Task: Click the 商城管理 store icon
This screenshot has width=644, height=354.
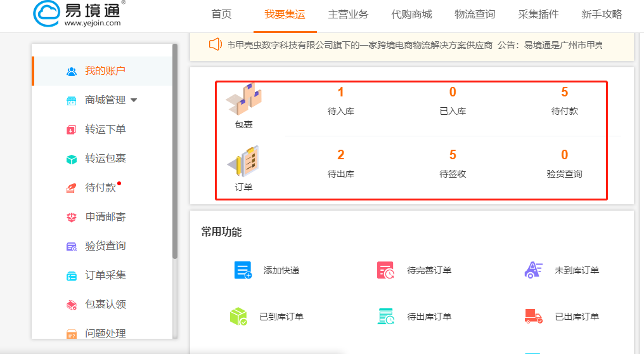Action: pyautogui.click(x=72, y=101)
